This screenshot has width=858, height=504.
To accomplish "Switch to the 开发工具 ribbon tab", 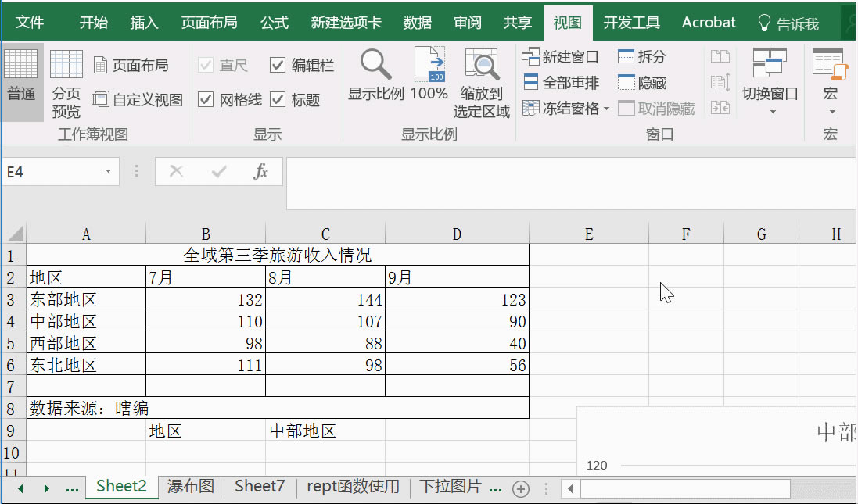I will click(630, 22).
